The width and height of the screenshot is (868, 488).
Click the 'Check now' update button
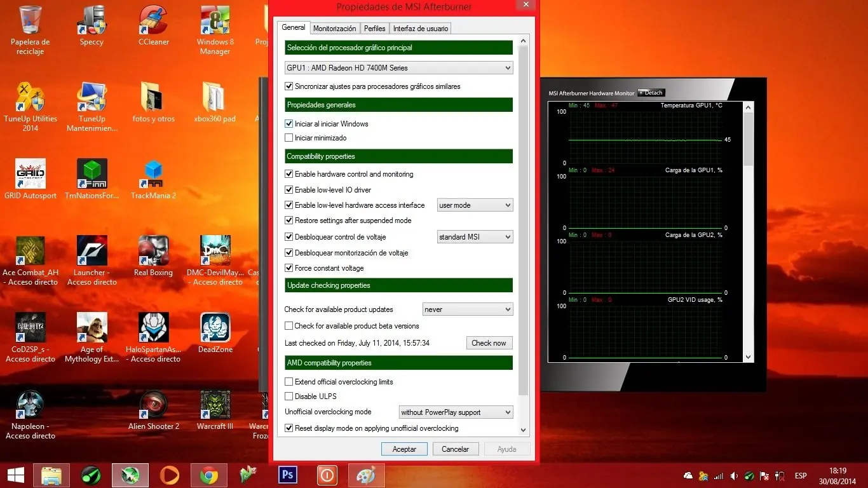[489, 343]
